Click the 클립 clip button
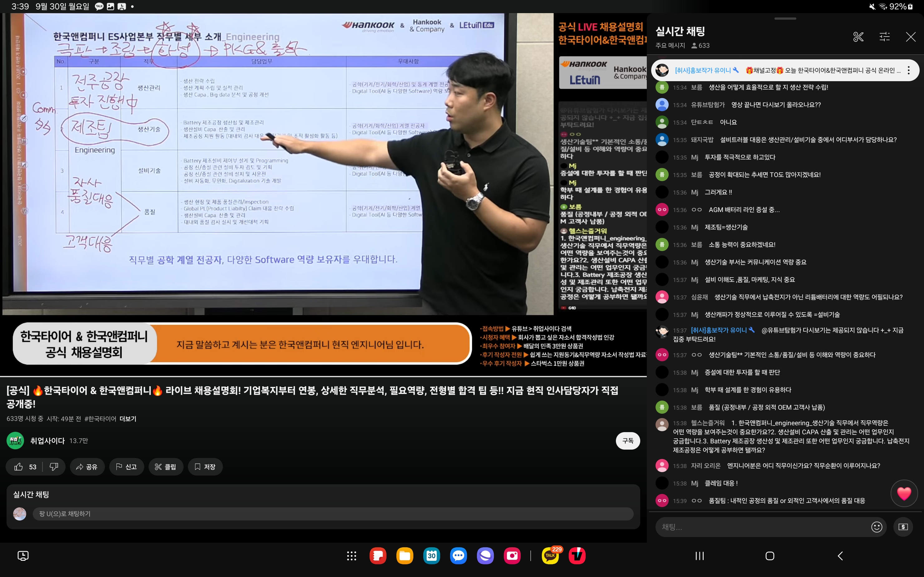Image resolution: width=924 pixels, height=577 pixels. click(165, 467)
